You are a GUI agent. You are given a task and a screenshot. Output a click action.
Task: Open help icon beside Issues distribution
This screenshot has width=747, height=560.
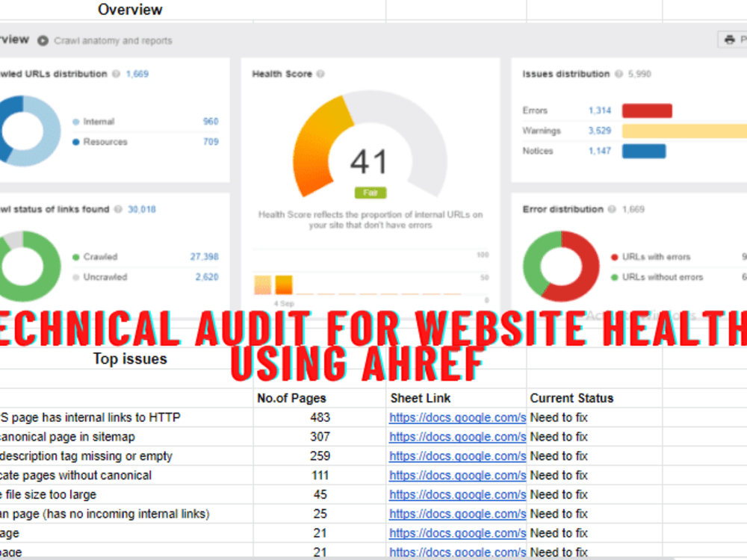point(619,74)
